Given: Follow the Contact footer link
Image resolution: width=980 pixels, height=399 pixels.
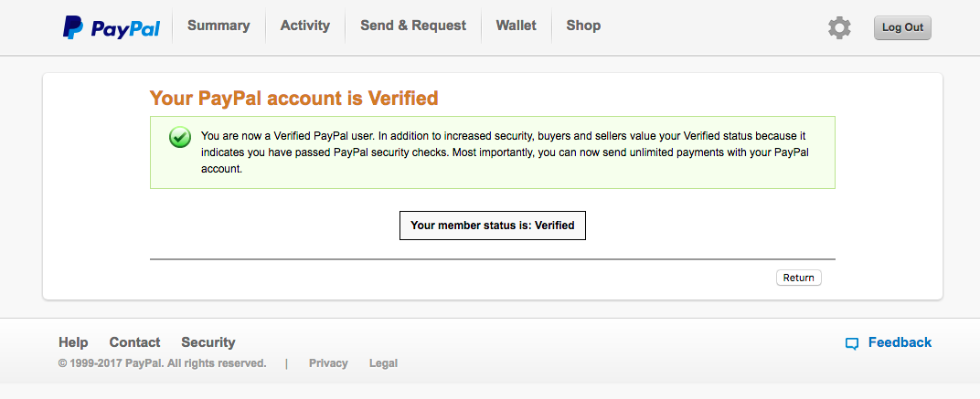Looking at the screenshot, I should coord(134,342).
